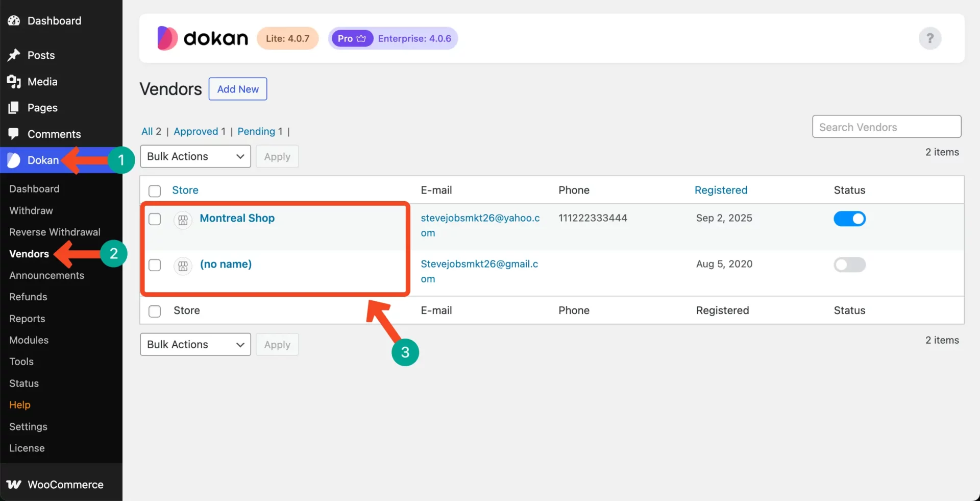Click the Dashboard gauge icon in sidebar
The height and width of the screenshot is (501, 980).
[14, 20]
